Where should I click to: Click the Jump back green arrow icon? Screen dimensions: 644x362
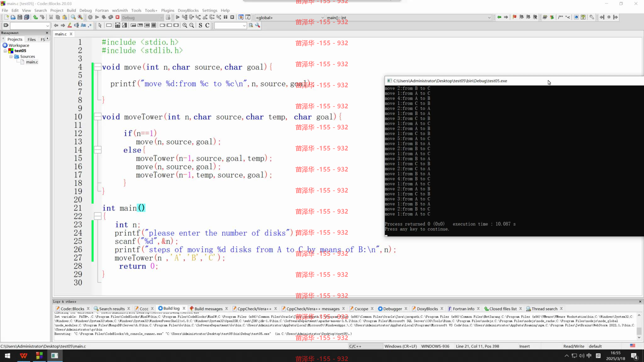click(x=499, y=17)
